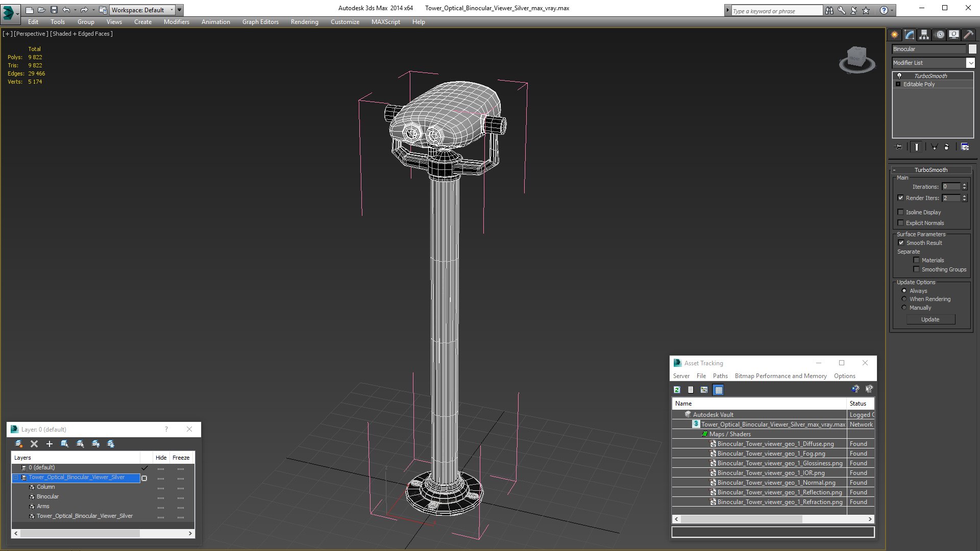
Task: Click the Pin Stack icon
Action: 898,147
